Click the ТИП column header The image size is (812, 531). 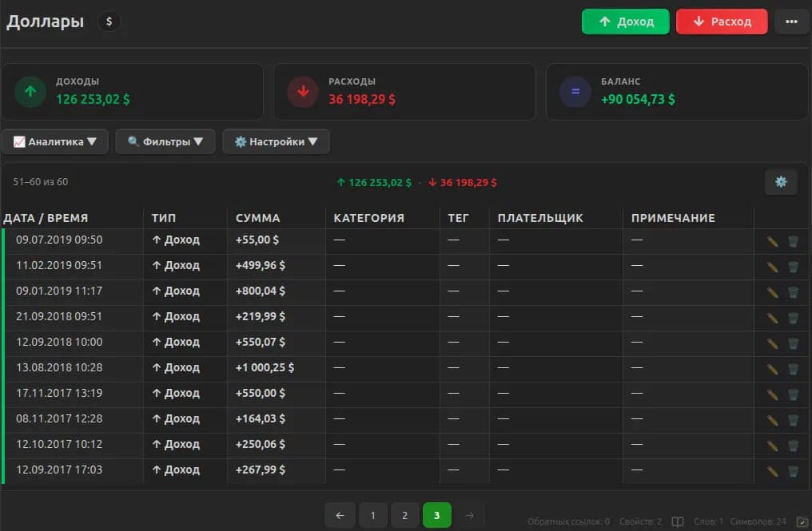[164, 218]
